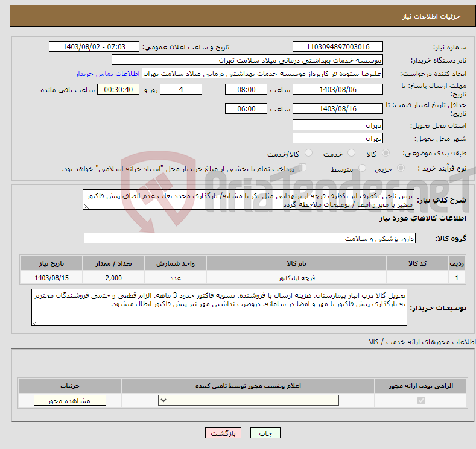Click the اعلام وضعیت مجوز توسط تامین کننده header
Image resolution: width=476 pixels, height=449 pixels.
[x=248, y=386]
